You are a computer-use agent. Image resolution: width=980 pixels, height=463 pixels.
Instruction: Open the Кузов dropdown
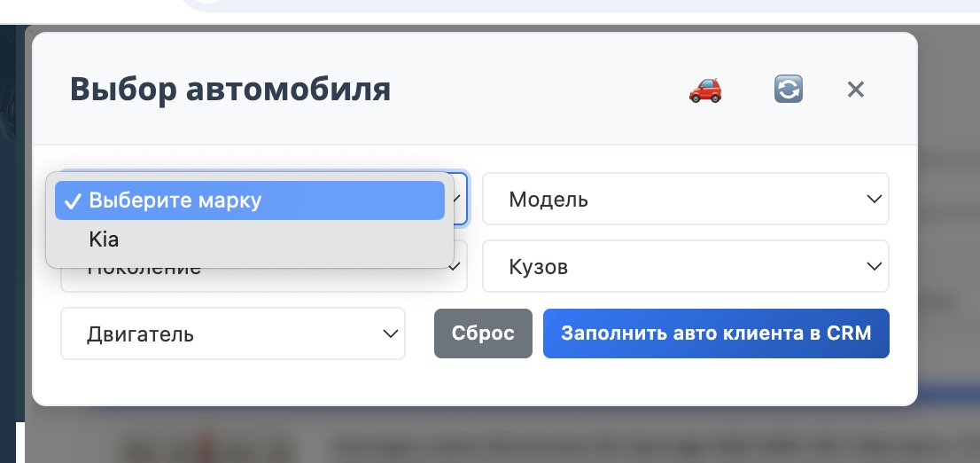[685, 266]
